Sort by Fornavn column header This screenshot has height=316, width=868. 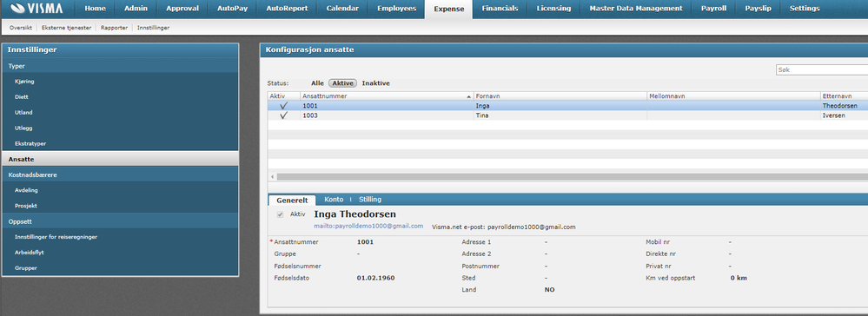[560, 95]
